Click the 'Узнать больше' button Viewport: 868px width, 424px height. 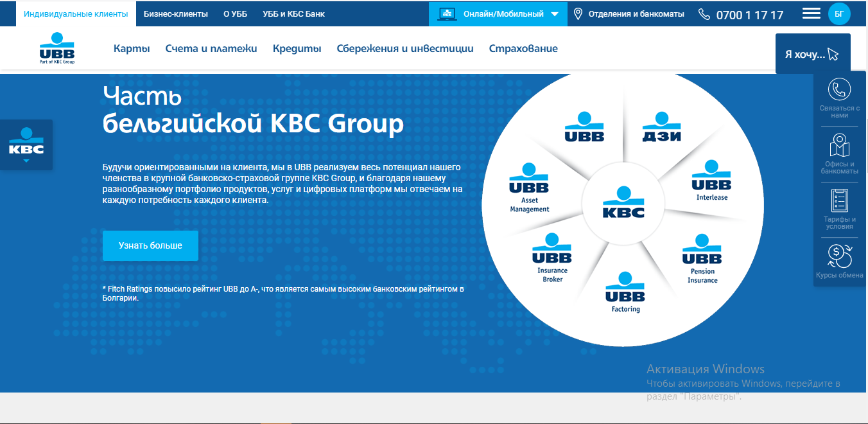point(150,245)
